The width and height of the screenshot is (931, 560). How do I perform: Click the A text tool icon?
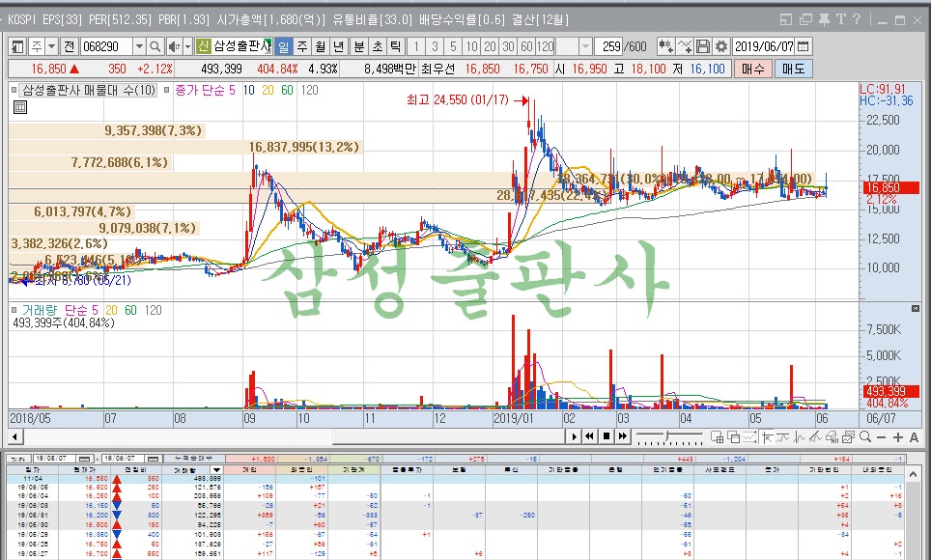coord(914,437)
